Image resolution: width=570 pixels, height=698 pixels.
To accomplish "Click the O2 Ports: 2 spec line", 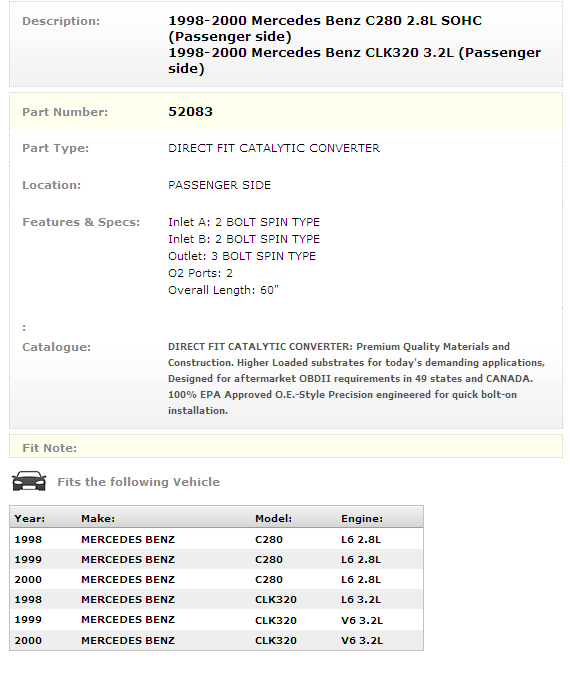I will coord(200,273).
